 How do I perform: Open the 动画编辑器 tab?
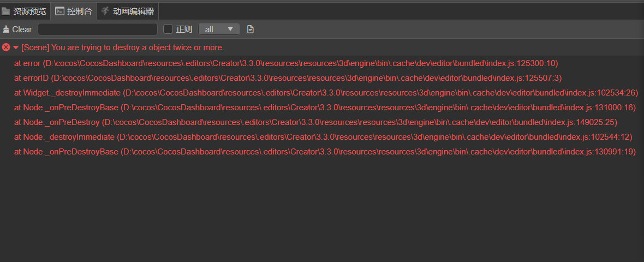133,11
